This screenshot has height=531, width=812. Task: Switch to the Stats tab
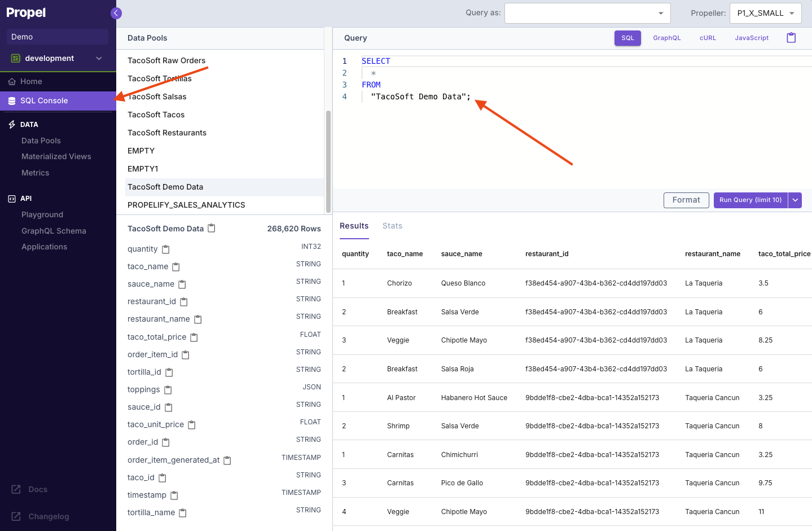tap(392, 225)
